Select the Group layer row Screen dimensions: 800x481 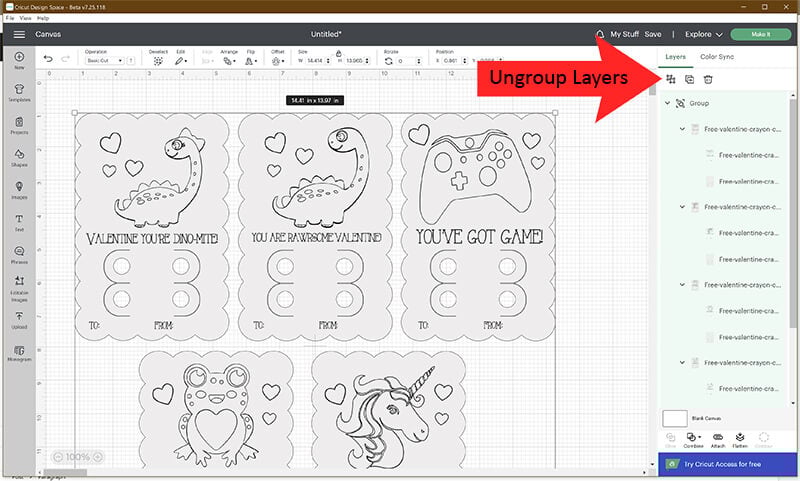click(x=724, y=103)
